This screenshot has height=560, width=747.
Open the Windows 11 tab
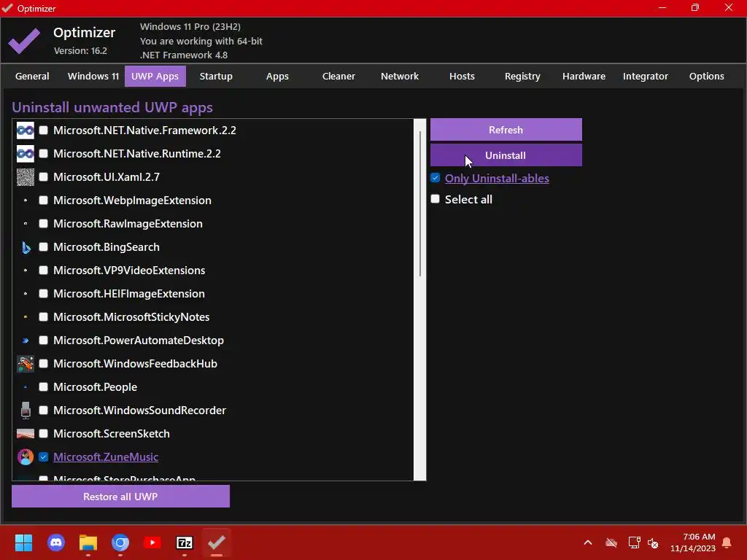point(93,76)
